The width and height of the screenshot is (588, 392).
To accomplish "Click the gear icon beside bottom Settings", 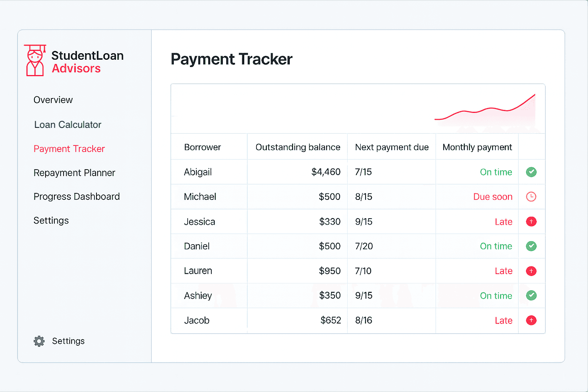I will (39, 341).
